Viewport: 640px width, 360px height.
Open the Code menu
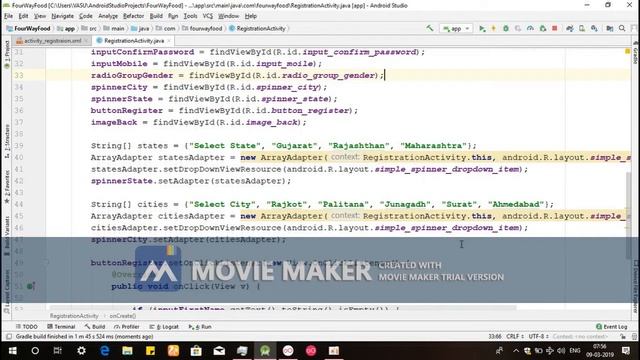click(x=86, y=16)
